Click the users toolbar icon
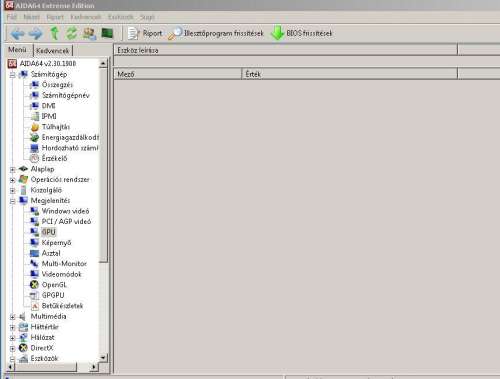Image resolution: width=500 pixels, height=379 pixels. 89,33
